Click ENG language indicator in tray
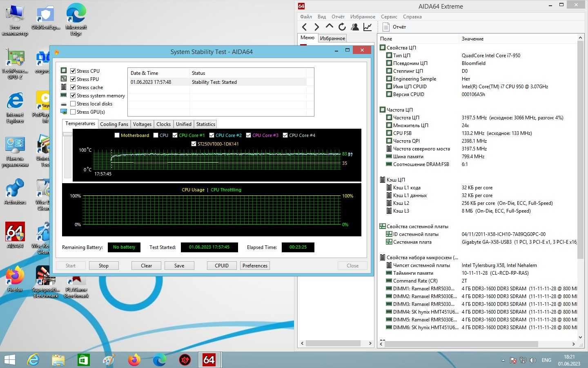 click(x=546, y=360)
